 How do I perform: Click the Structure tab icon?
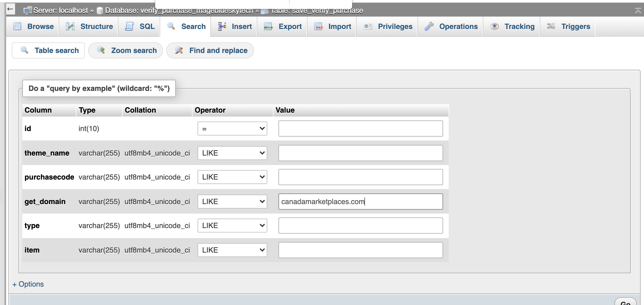(x=70, y=26)
